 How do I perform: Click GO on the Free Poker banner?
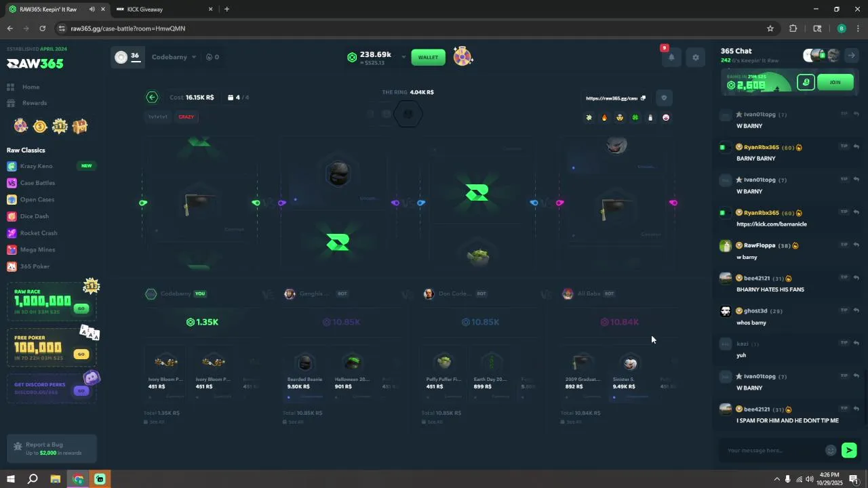(81, 354)
